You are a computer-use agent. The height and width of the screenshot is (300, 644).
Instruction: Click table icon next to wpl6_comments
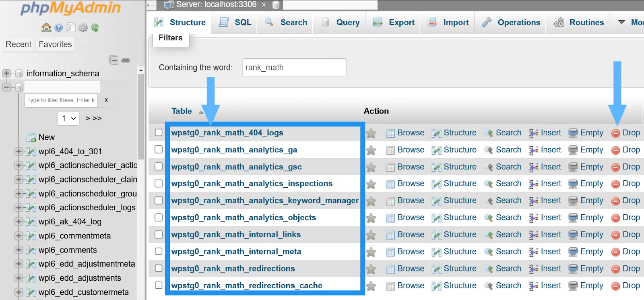click(x=31, y=250)
